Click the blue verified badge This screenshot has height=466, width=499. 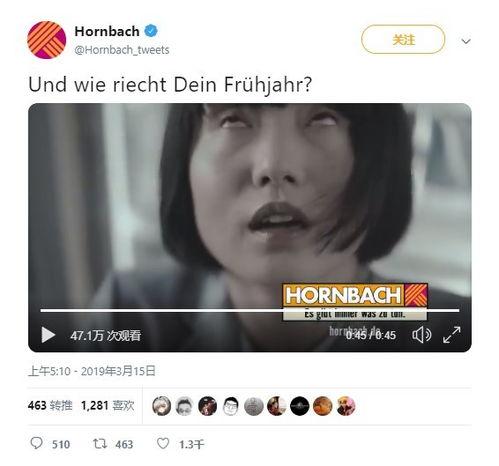pos(151,31)
